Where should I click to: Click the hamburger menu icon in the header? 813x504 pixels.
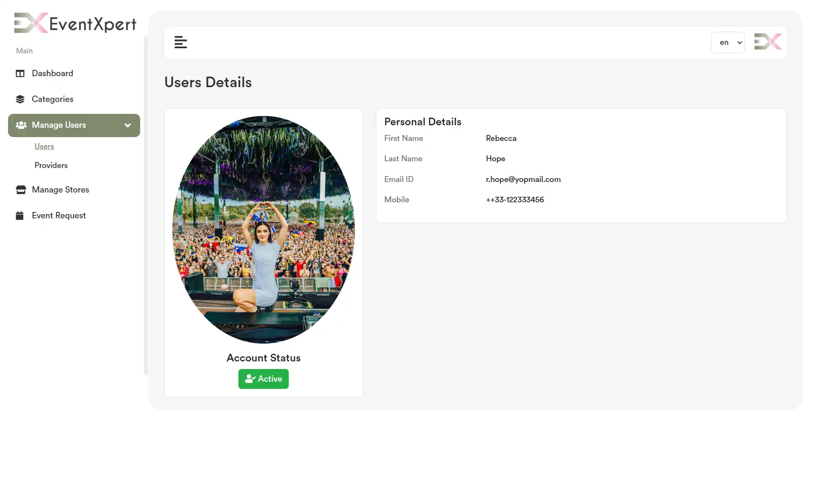181,42
